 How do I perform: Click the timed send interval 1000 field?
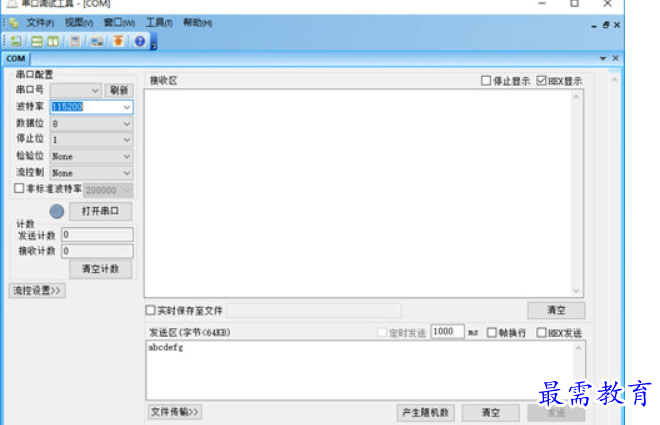click(x=447, y=331)
